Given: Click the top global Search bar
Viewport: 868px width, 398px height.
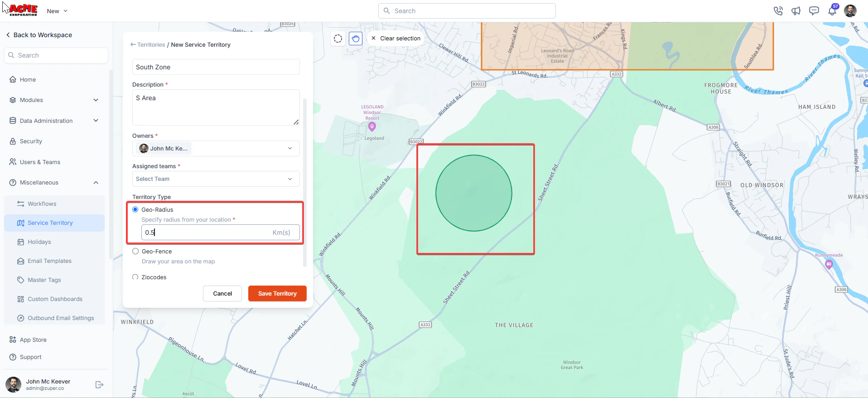Looking at the screenshot, I should (x=467, y=11).
